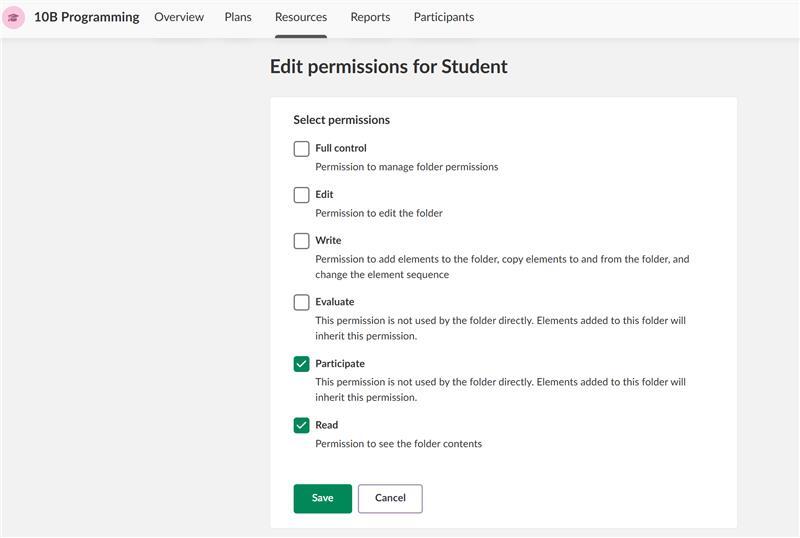Click the Cancel button
This screenshot has height=538, width=800.
pyautogui.click(x=390, y=498)
